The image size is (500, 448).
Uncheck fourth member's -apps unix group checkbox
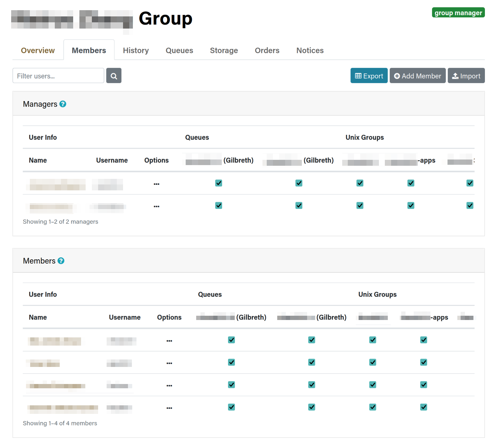tap(424, 407)
